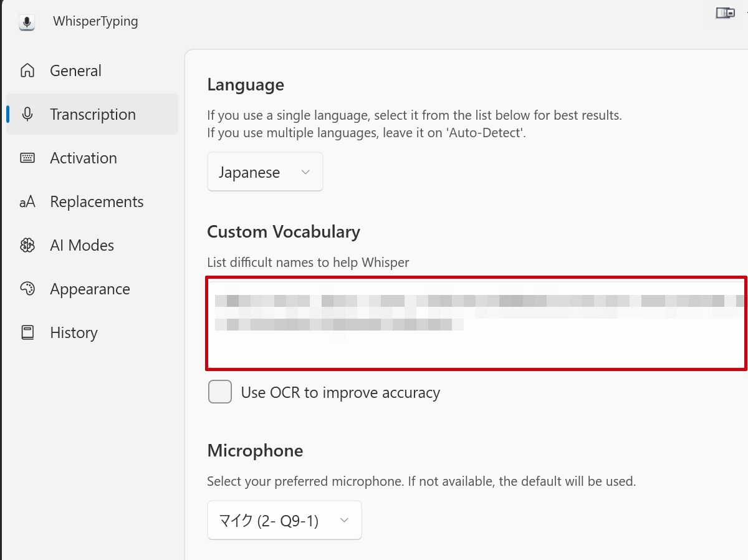Expand the microphone selection dropdown
The height and width of the screenshot is (560, 748).
[284, 520]
